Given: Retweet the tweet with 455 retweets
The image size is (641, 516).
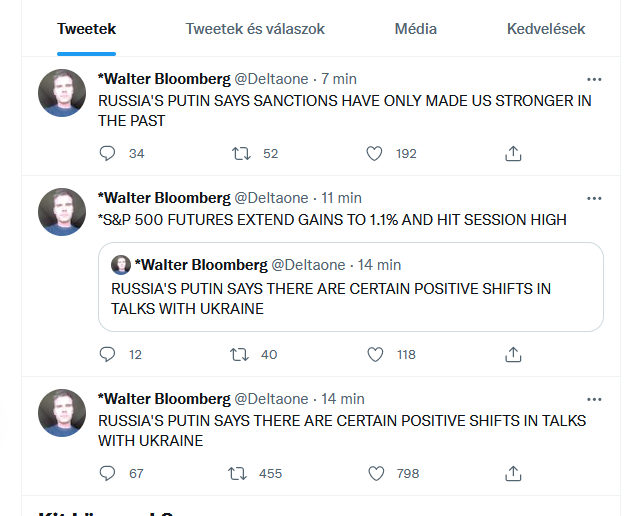Looking at the screenshot, I should [x=238, y=473].
